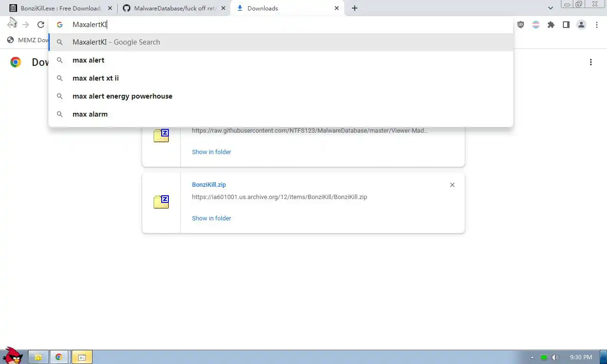Choose the MaxalertKI Google Search suggestion
The image size is (607, 364).
pos(281,42)
